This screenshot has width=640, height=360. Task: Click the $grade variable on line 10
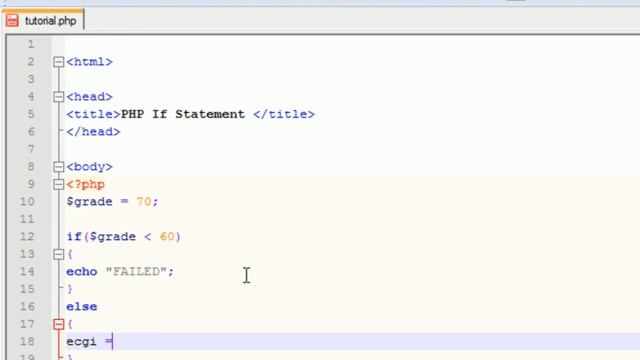point(89,202)
